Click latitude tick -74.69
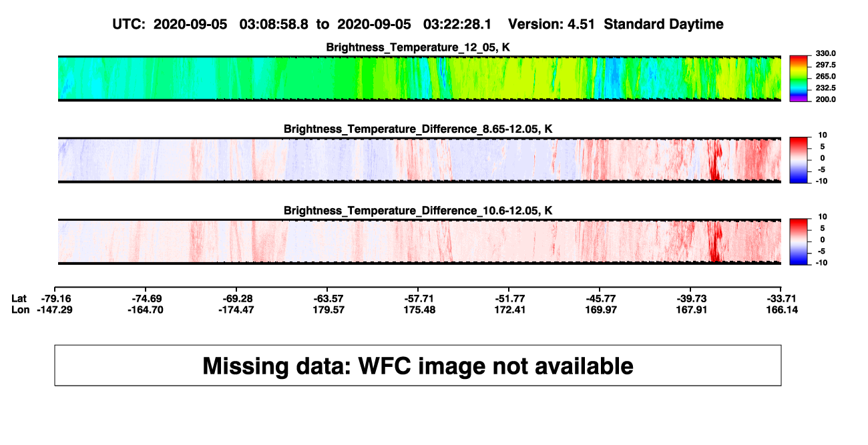The image size is (868, 445). pos(147,298)
